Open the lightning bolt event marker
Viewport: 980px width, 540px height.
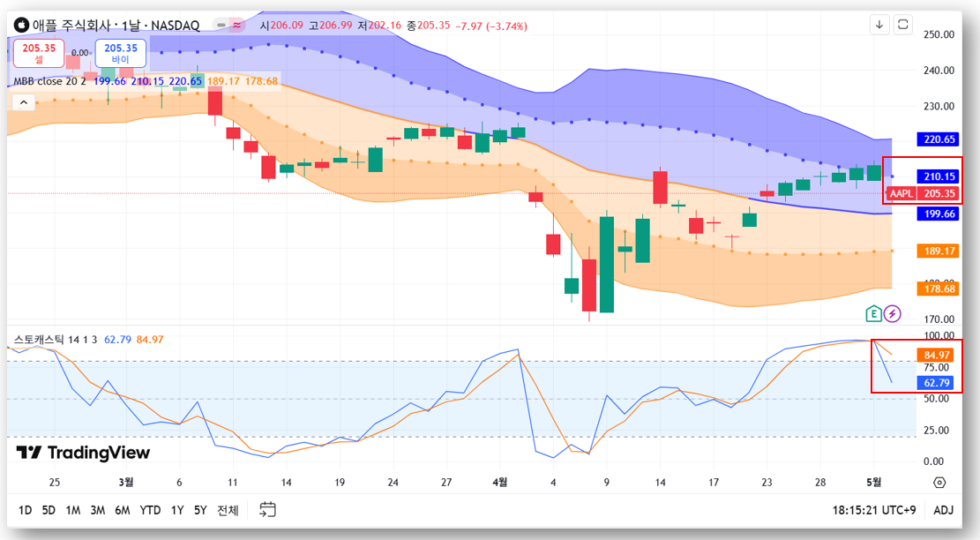(893, 314)
